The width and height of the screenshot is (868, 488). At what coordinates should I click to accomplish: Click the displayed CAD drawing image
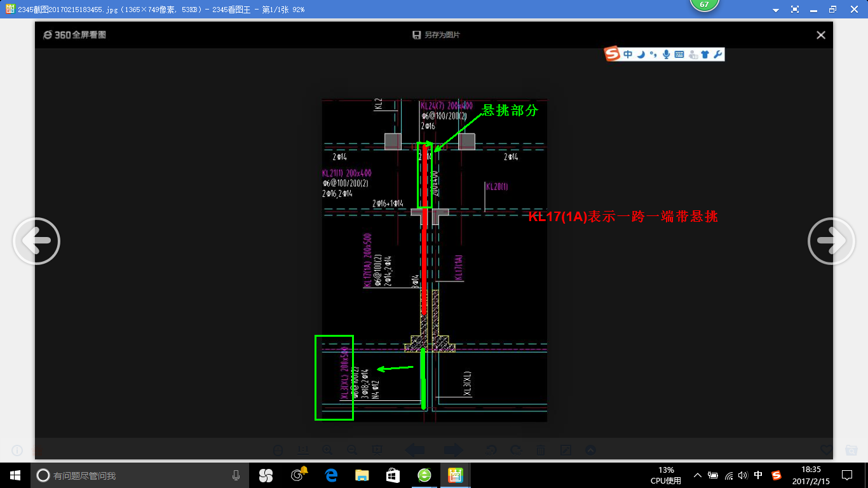pyautogui.click(x=434, y=260)
